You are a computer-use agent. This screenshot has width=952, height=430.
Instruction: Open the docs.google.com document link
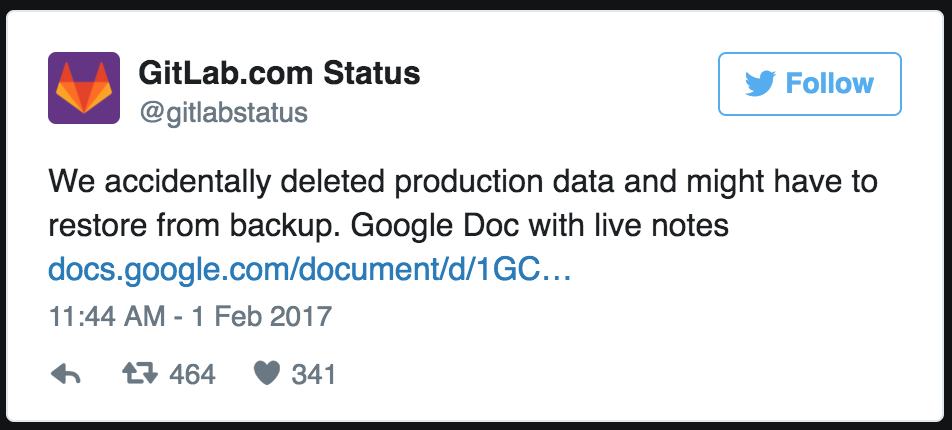coord(309,270)
